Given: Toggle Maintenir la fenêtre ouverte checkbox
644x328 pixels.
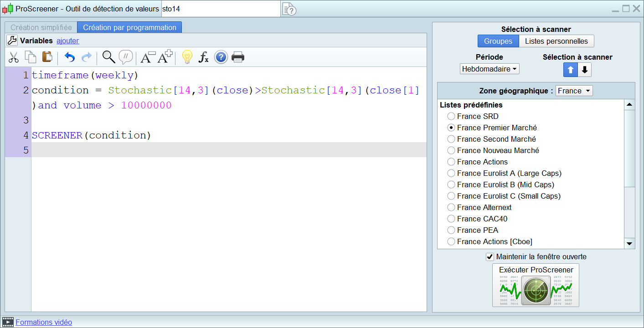Looking at the screenshot, I should pyautogui.click(x=490, y=256).
